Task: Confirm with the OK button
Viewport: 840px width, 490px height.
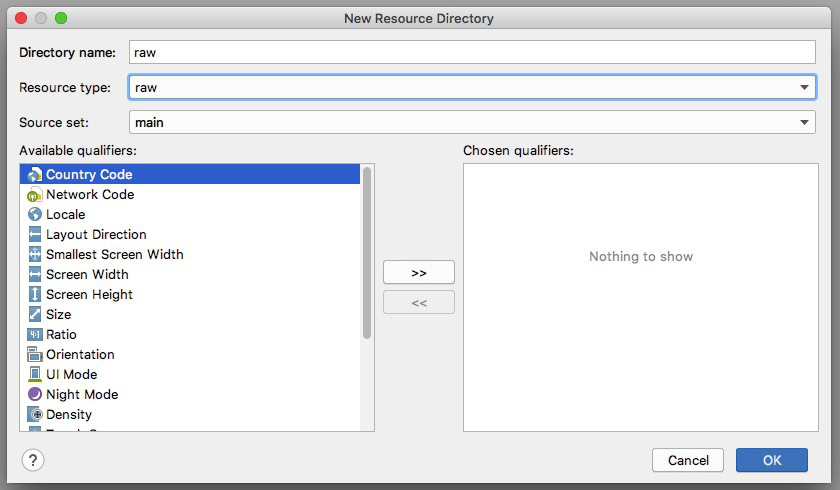Action: click(771, 460)
